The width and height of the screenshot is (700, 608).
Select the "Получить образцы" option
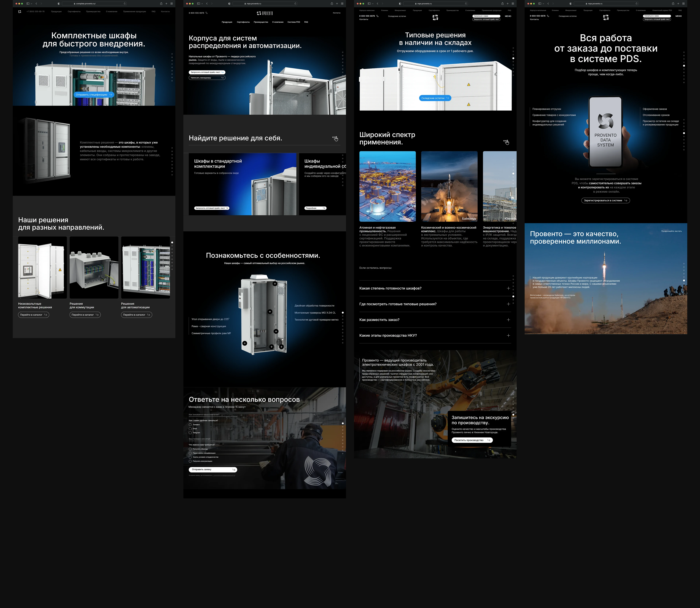pyautogui.click(x=190, y=449)
